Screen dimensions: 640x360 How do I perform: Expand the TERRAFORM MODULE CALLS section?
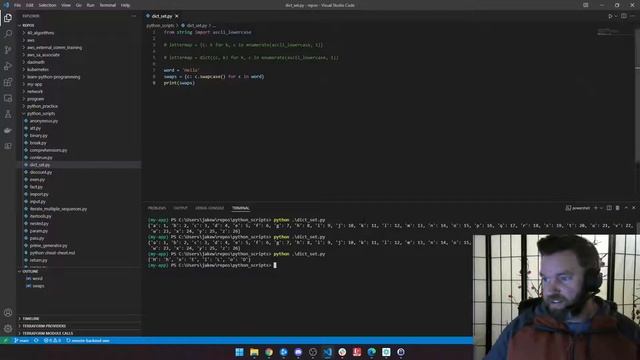point(47,333)
